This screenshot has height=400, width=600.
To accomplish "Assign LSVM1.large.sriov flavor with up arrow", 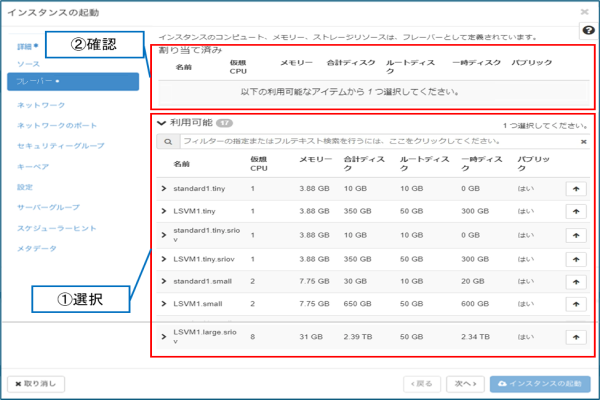I will 577,336.
